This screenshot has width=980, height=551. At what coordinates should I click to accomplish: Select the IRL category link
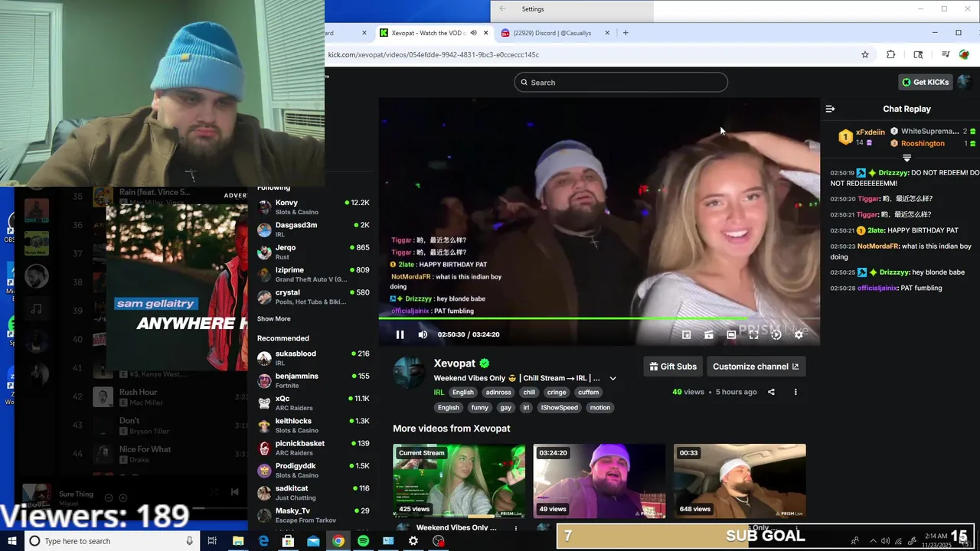coord(439,393)
